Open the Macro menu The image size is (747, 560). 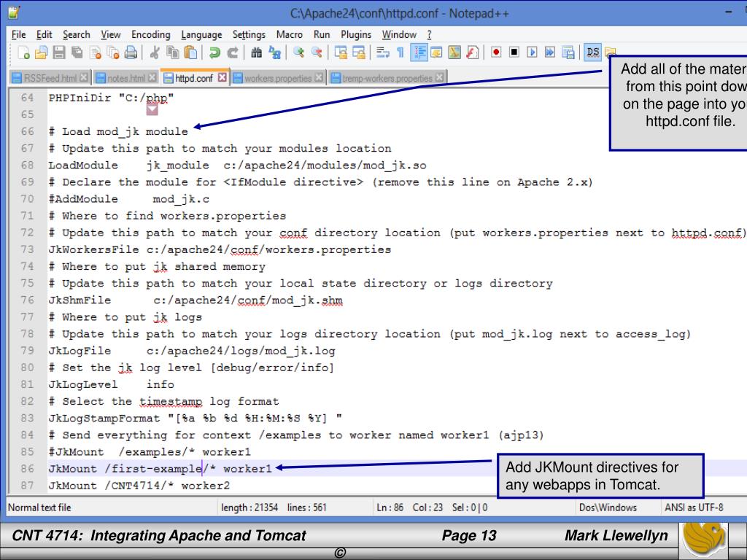coord(289,35)
